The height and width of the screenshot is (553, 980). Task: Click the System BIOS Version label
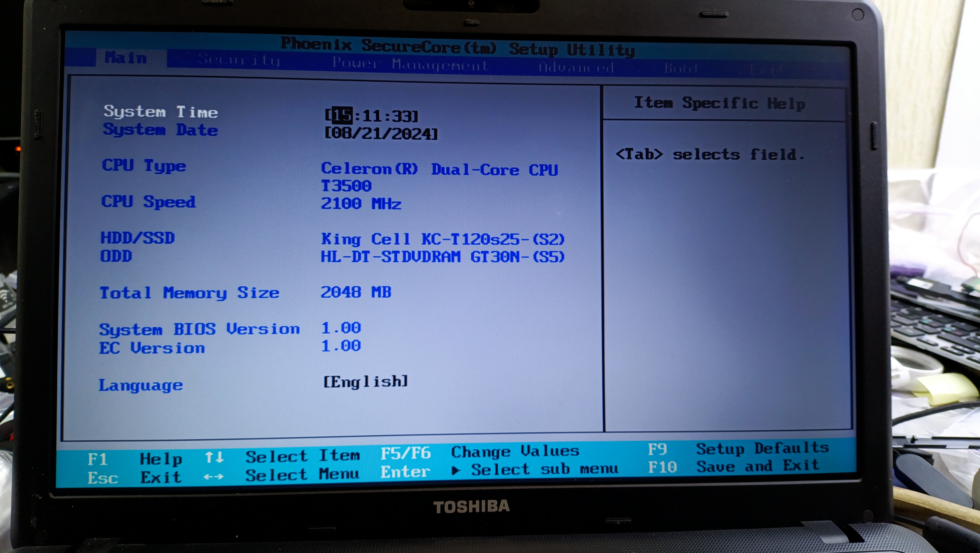click(199, 330)
